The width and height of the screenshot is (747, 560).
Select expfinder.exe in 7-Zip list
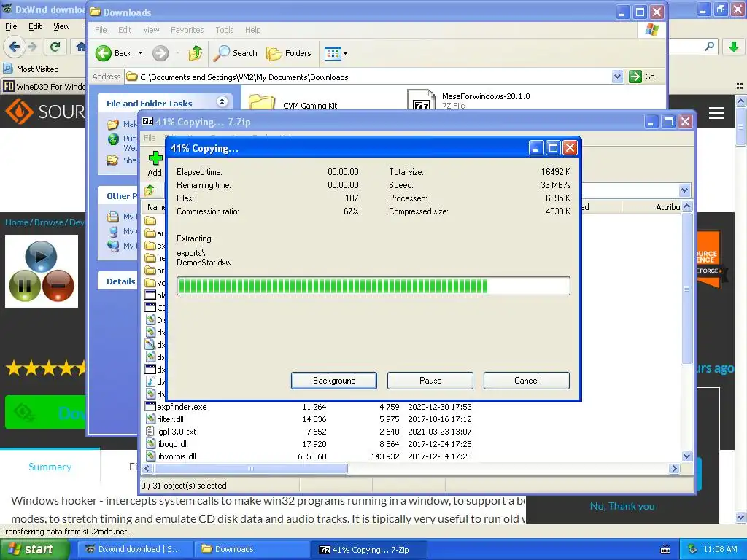click(x=182, y=407)
